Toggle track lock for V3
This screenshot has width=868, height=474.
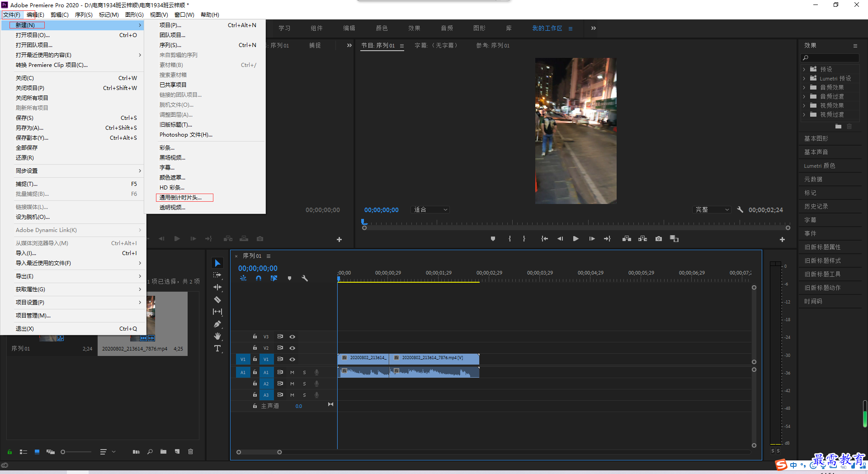point(255,337)
